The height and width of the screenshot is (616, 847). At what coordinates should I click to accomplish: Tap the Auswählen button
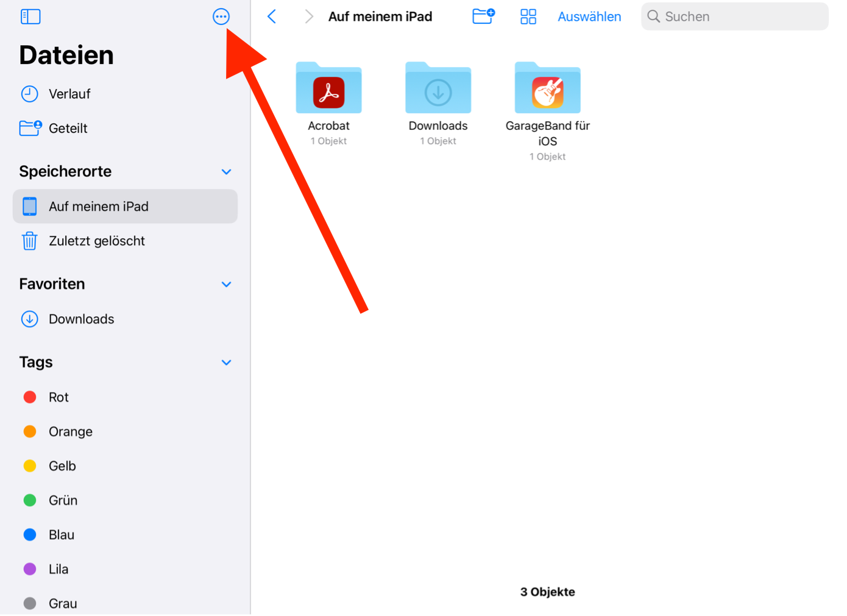pos(589,16)
